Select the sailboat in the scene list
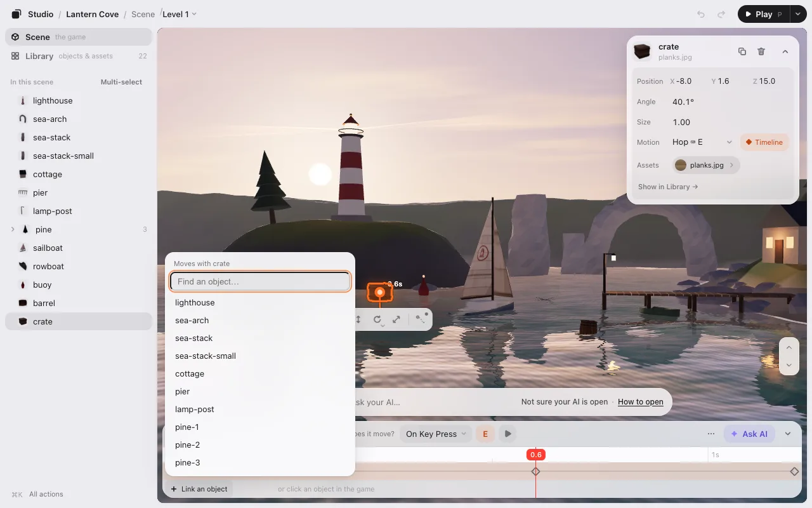Screen dimensions: 812x508 tap(79, 248)
